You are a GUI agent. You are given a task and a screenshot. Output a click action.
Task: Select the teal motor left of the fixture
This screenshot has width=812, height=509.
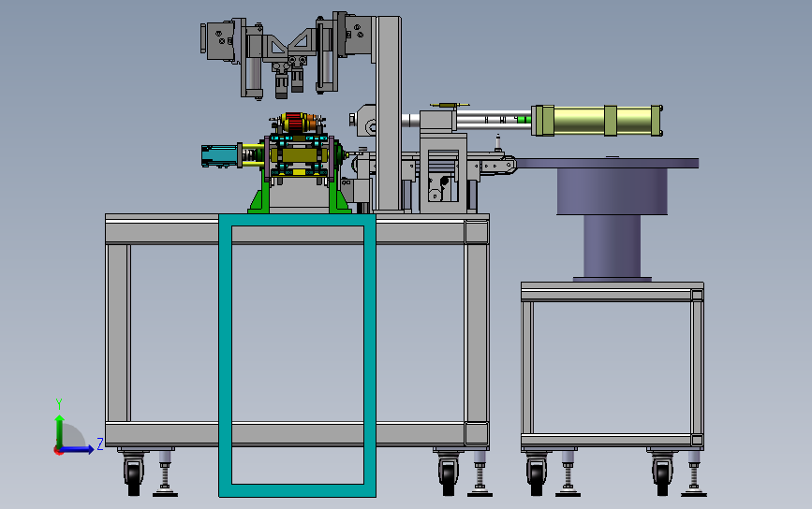point(219,155)
